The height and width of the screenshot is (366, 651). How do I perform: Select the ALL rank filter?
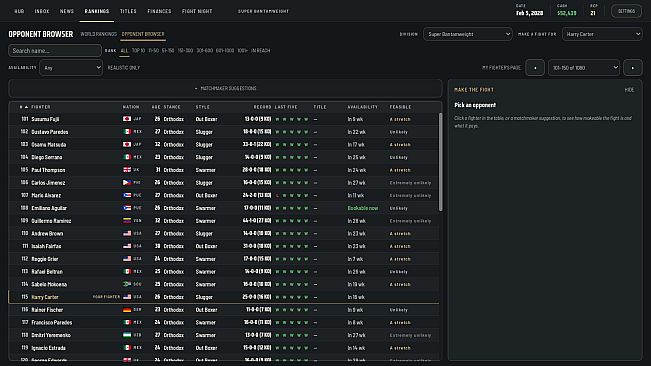124,51
